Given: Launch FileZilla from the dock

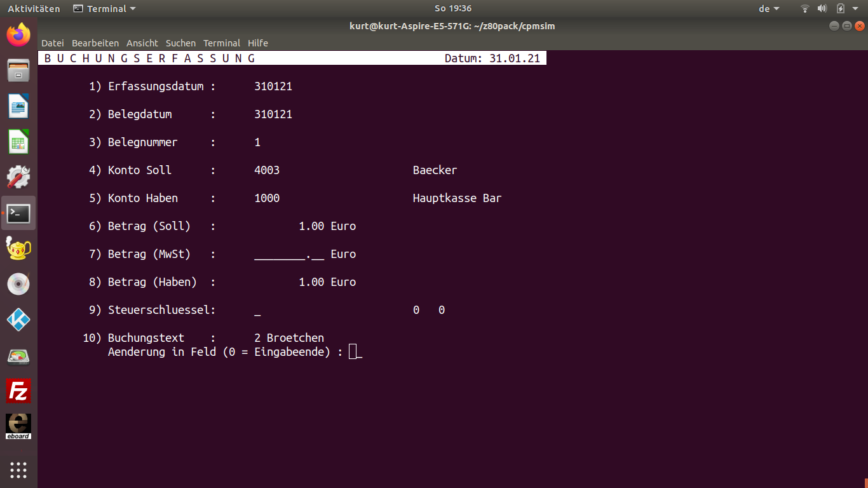Looking at the screenshot, I should [x=18, y=391].
